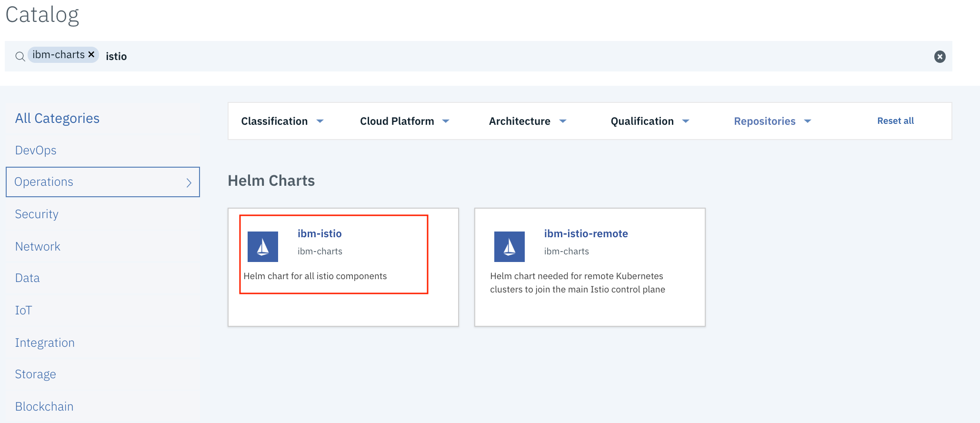Click the Helm Charts heading
This screenshot has height=423, width=980.
point(271,181)
